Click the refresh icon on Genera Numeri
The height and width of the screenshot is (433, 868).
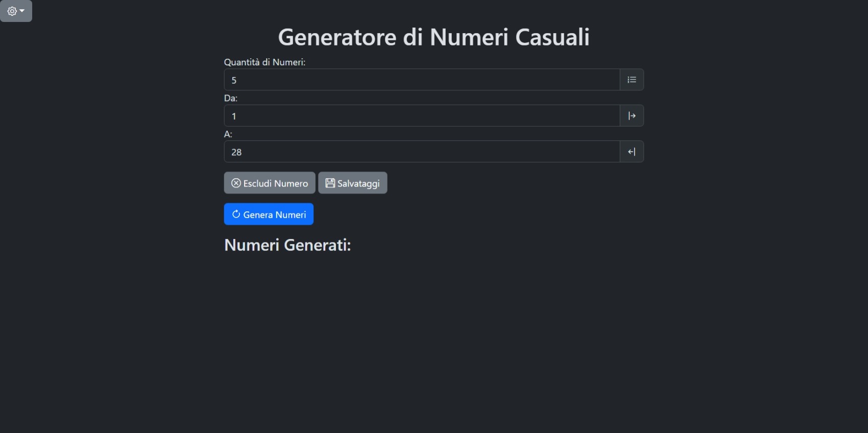[236, 214]
